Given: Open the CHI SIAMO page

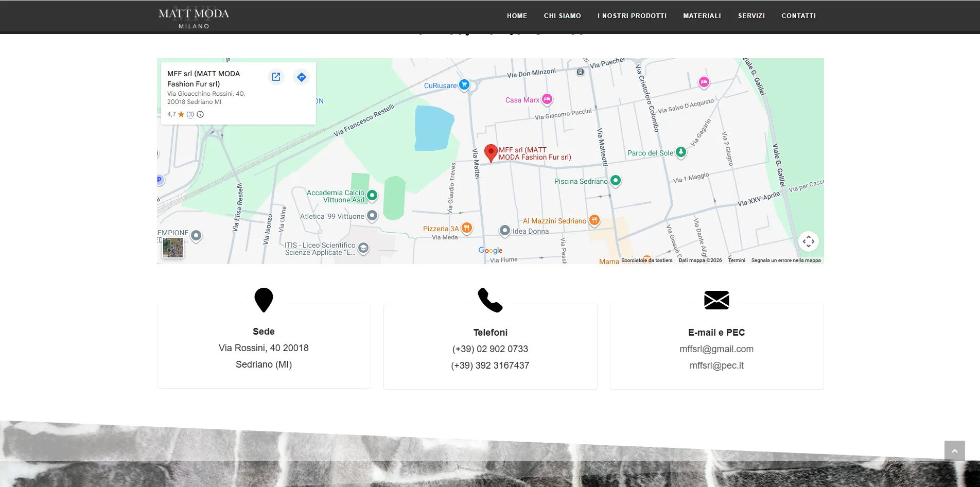Looking at the screenshot, I should (562, 16).
